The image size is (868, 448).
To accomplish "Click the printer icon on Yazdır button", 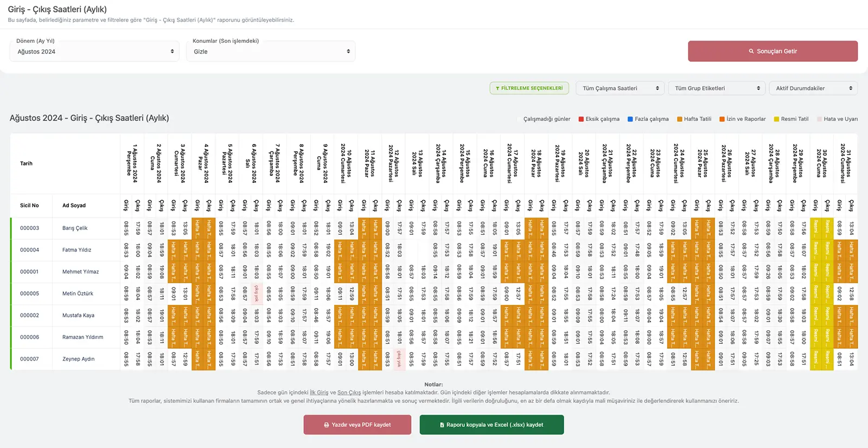I will tap(327, 425).
